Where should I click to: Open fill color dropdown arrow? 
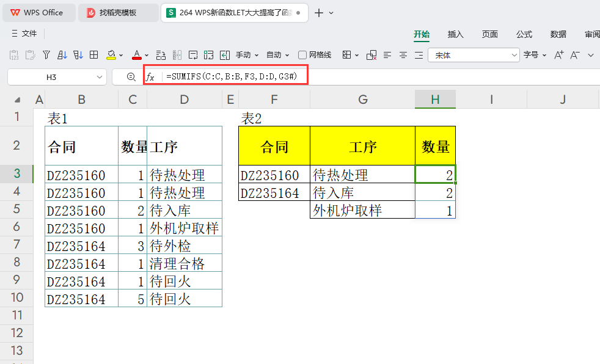[x=121, y=56]
